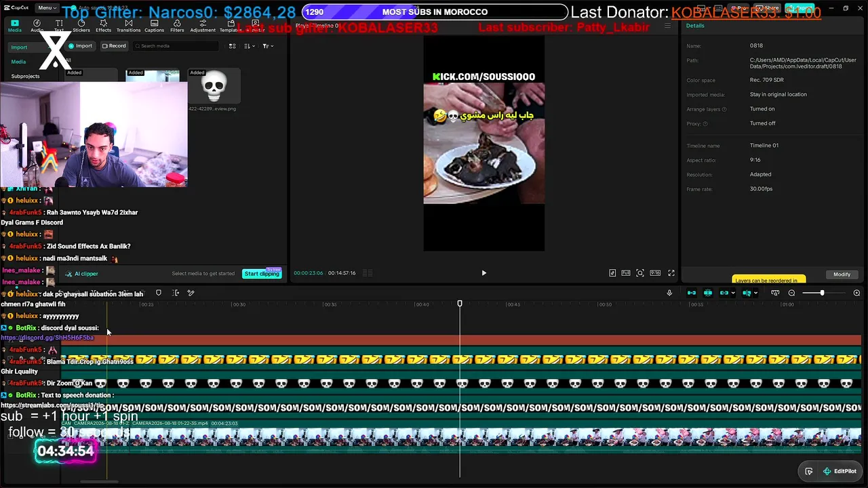The image size is (868, 488).
Task: Click the timecode display 00:00:23:06
Action: (x=308, y=273)
